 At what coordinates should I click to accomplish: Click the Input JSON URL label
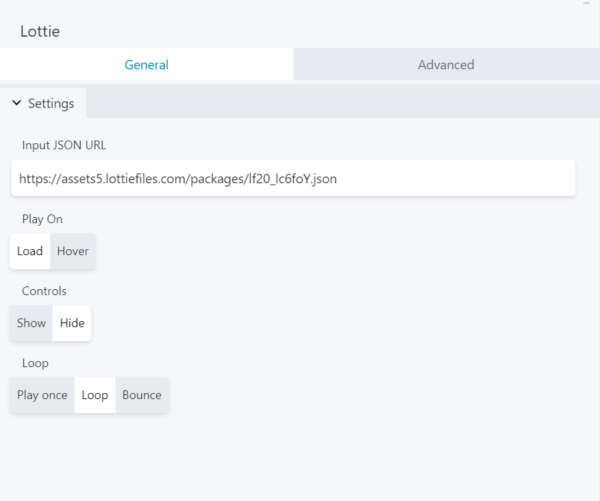point(64,145)
